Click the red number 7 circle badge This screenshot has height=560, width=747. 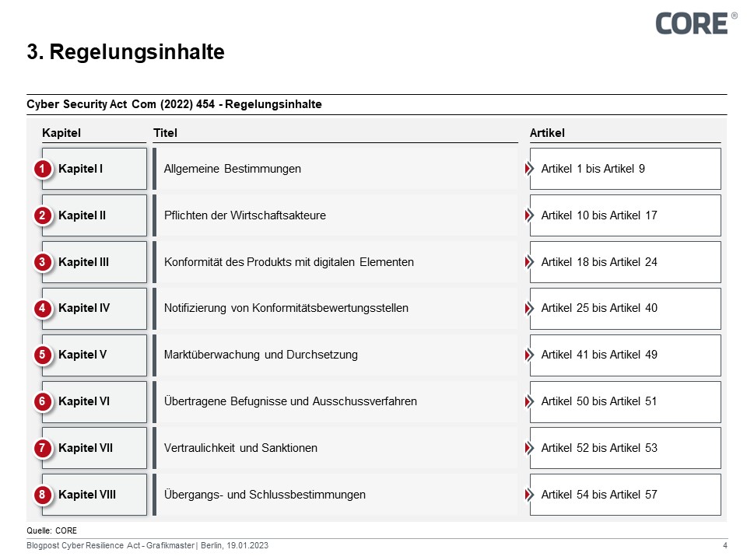pos(44,449)
